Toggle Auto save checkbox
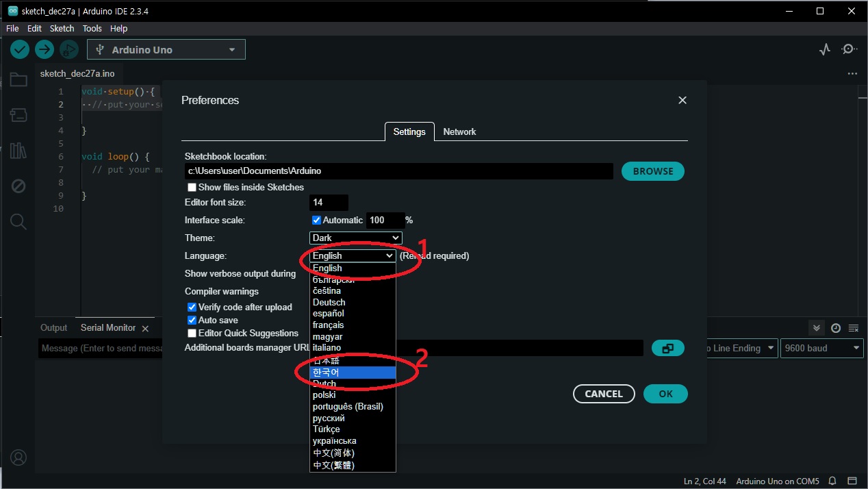The width and height of the screenshot is (868, 489). pyautogui.click(x=192, y=320)
